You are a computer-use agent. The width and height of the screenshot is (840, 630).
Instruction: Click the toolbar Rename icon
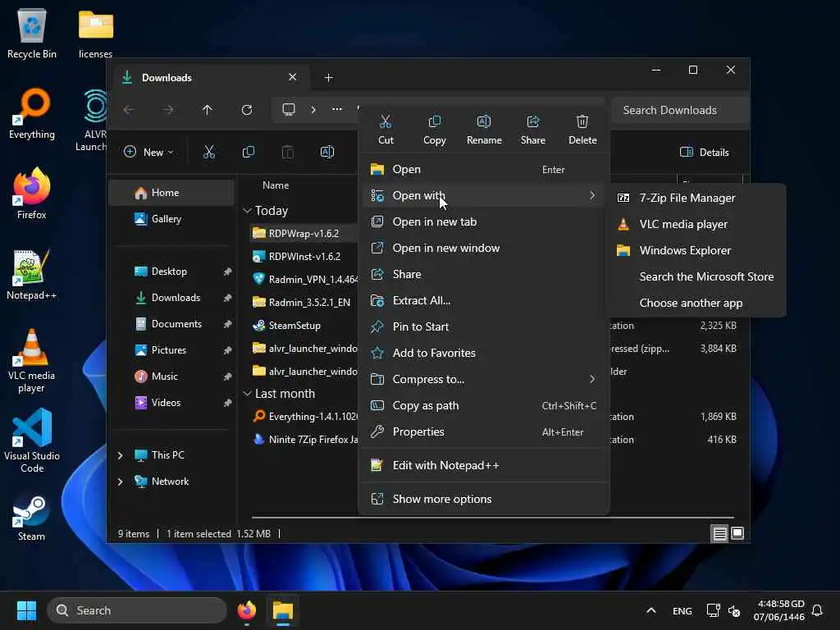pyautogui.click(x=327, y=152)
